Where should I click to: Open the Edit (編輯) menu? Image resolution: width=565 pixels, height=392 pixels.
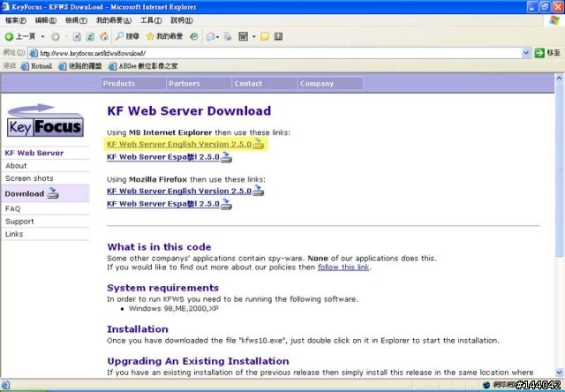pos(45,20)
